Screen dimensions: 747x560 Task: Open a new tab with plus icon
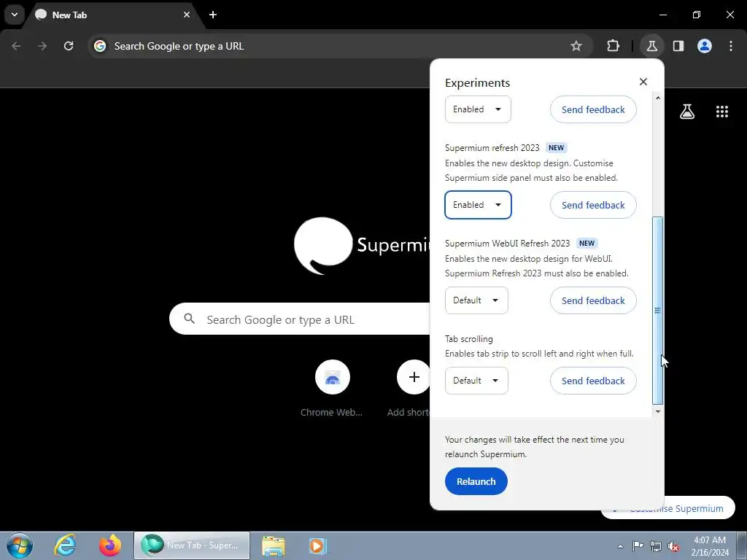(213, 15)
